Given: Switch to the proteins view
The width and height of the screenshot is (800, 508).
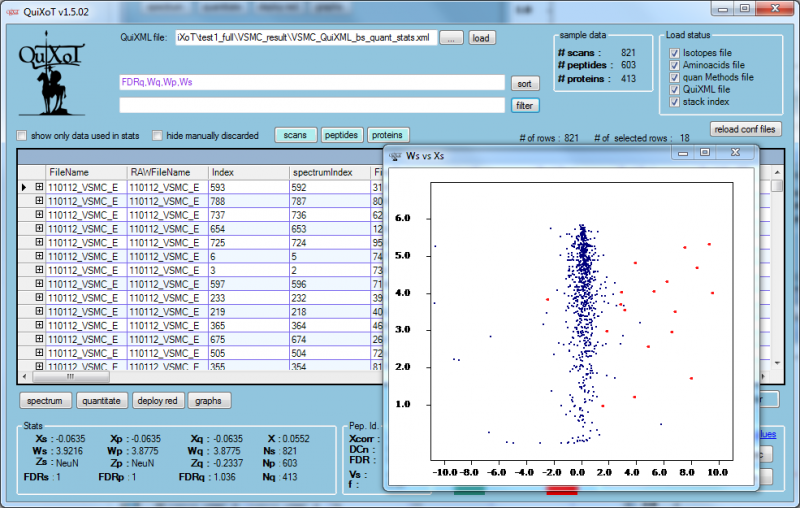Looking at the screenshot, I should (x=388, y=135).
